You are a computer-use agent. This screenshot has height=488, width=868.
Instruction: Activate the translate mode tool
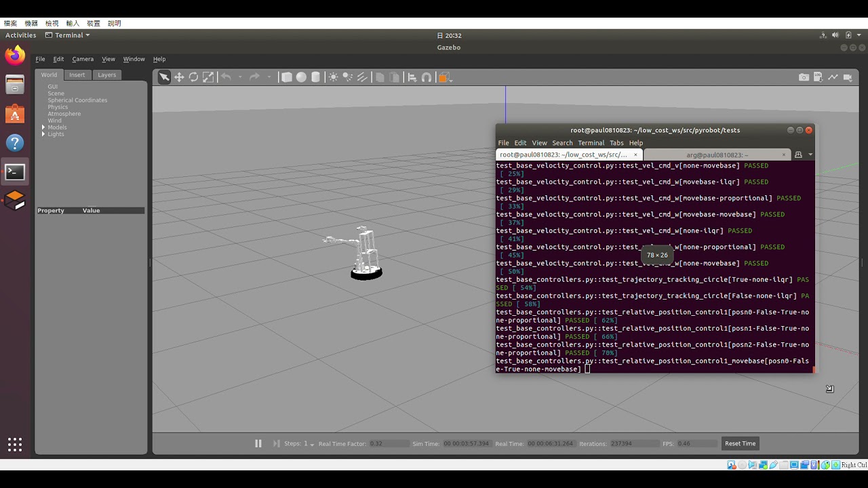(179, 77)
